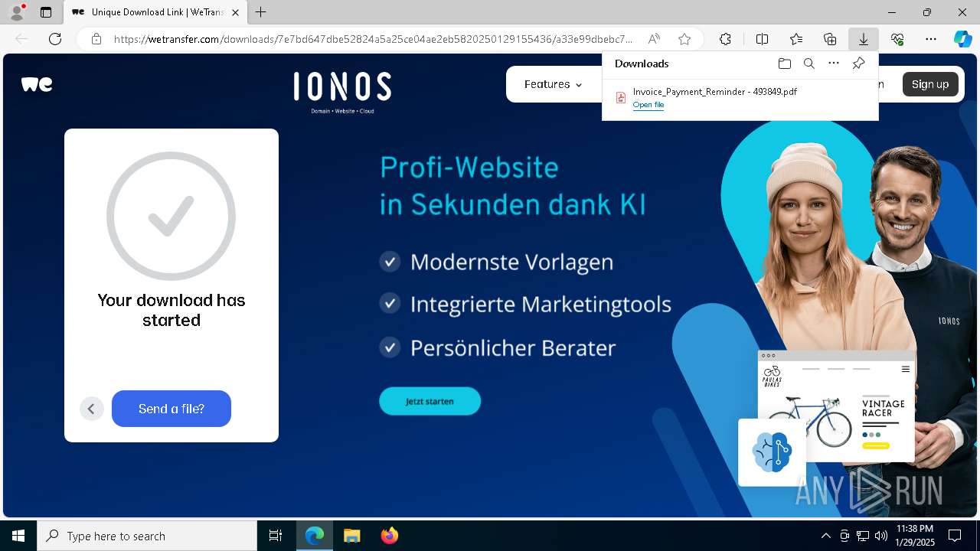Open a new tab

[261, 12]
